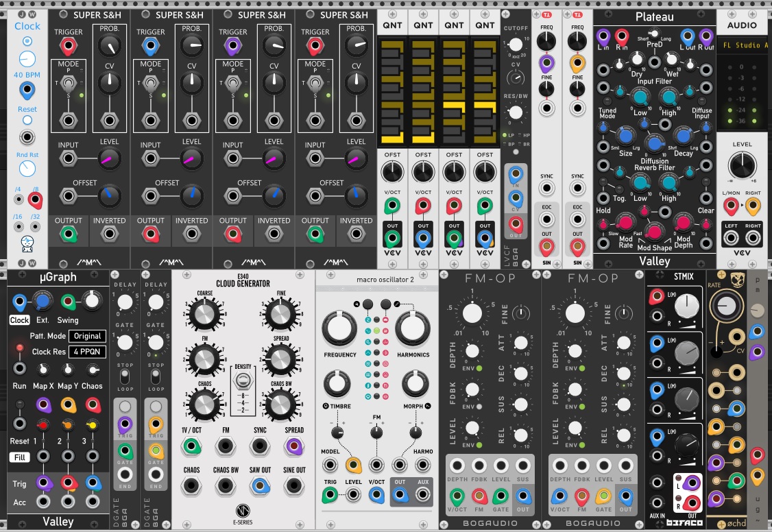Open Patt. Mode Original dropdown on µGraph
Image resolution: width=772 pixels, height=532 pixels.
[x=87, y=336]
